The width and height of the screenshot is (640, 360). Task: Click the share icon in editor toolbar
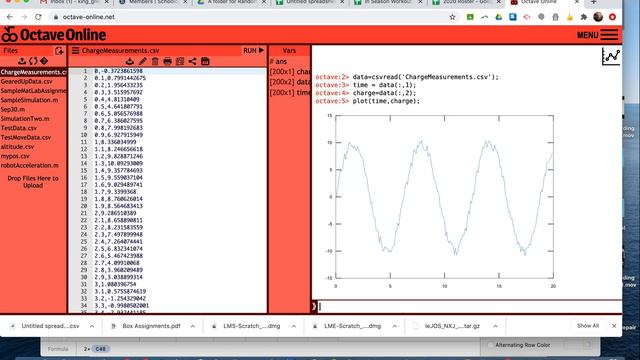(x=192, y=62)
